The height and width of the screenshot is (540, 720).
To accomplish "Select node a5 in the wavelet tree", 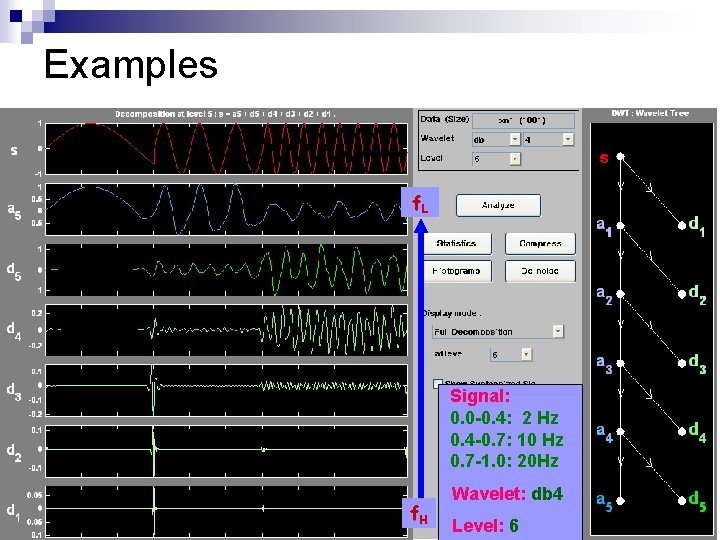I will [620, 501].
